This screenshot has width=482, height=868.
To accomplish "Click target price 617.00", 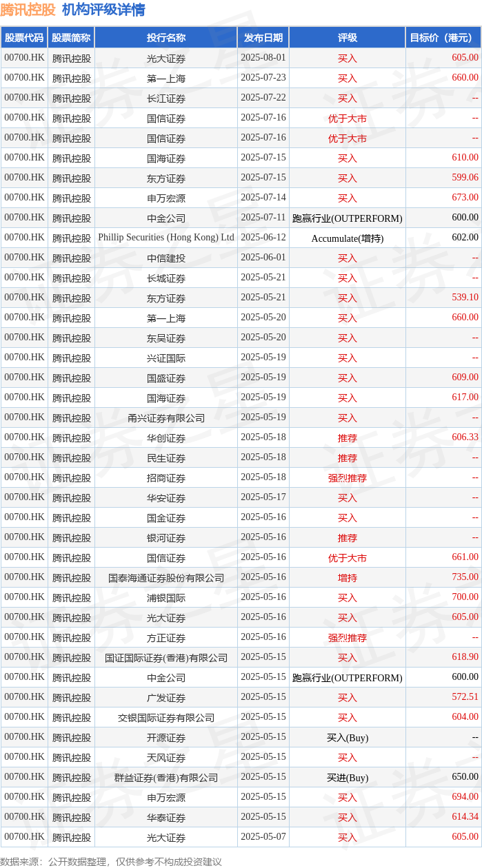I will coord(465,398).
